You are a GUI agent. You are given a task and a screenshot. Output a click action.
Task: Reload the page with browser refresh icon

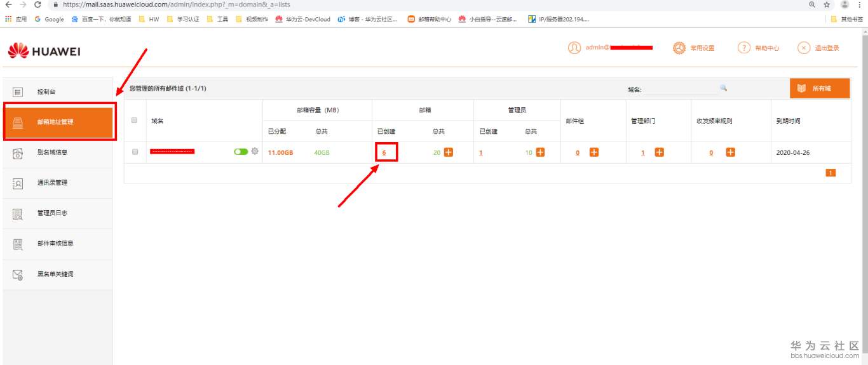coord(38,4)
